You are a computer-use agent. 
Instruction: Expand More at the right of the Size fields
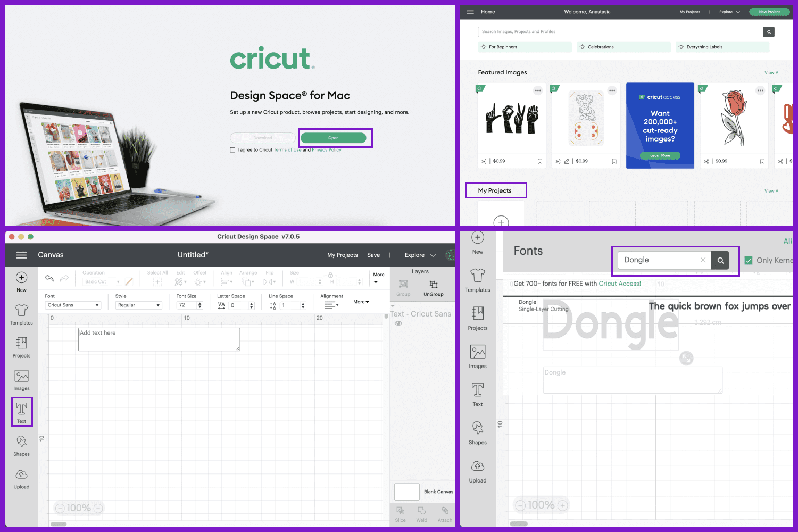coord(378,278)
